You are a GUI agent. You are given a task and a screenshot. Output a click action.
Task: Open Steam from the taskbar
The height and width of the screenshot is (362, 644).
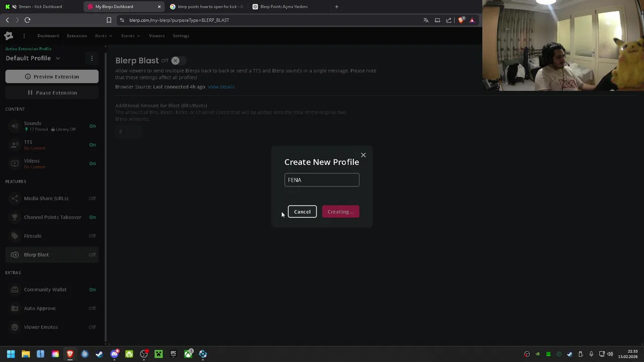pos(99,354)
